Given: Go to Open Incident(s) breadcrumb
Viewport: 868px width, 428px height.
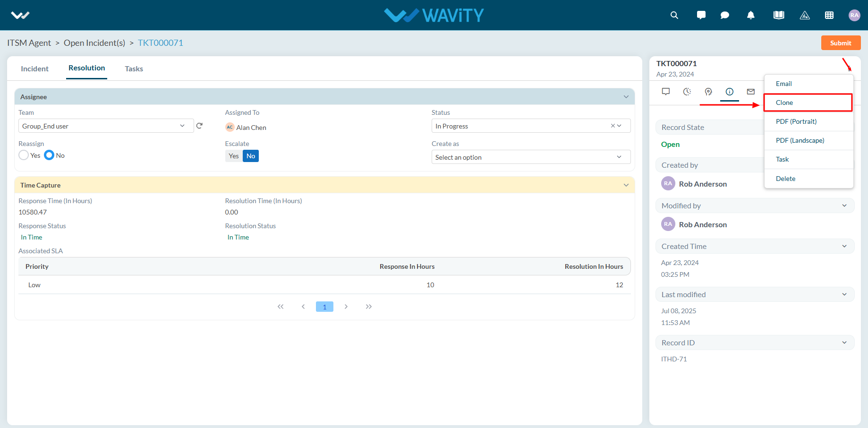Looking at the screenshot, I should (x=94, y=43).
